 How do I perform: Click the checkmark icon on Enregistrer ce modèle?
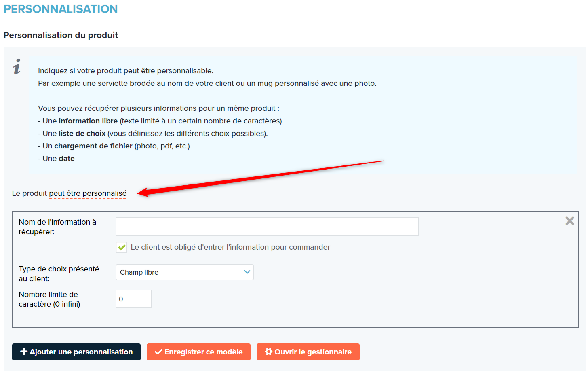158,352
